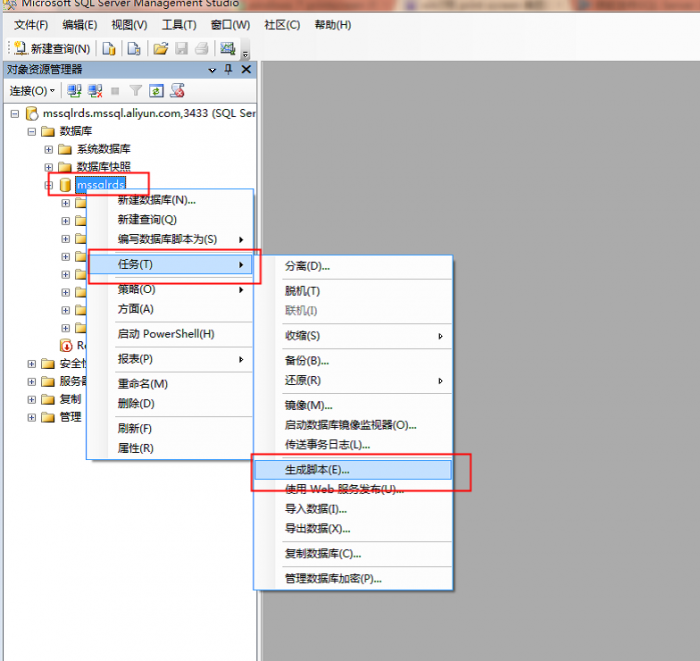This screenshot has height=661, width=700.
Task: Click the Stop square icon in Object Explorer
Action: tap(115, 91)
